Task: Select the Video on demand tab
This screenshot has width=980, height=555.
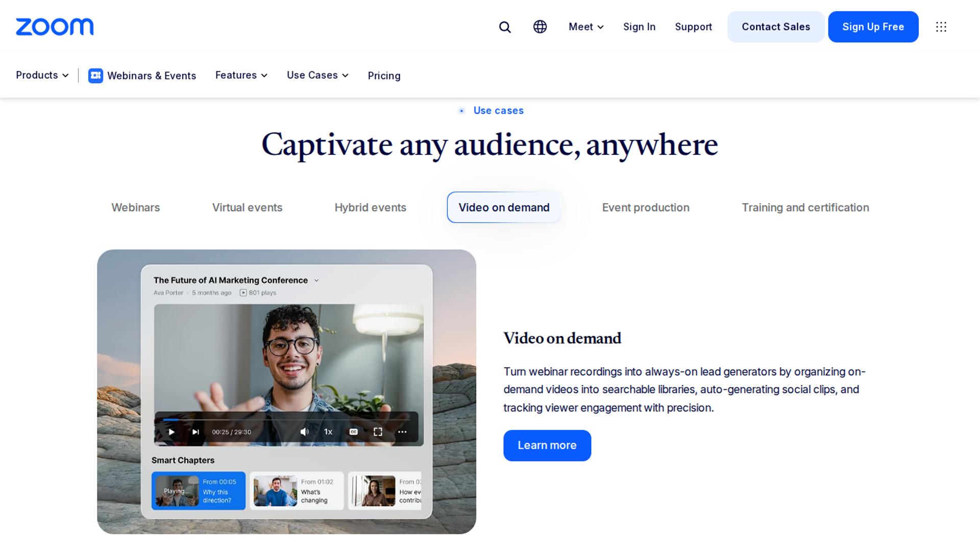Action: (x=504, y=207)
